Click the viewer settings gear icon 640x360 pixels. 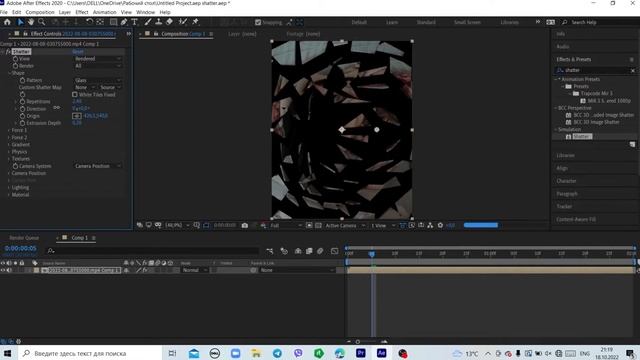pyautogui.click(x=440, y=225)
